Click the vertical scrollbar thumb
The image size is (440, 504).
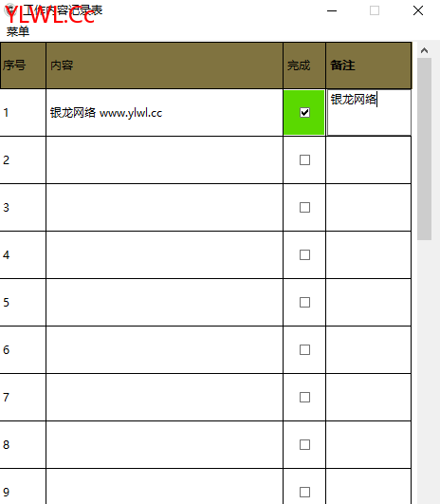(424, 149)
